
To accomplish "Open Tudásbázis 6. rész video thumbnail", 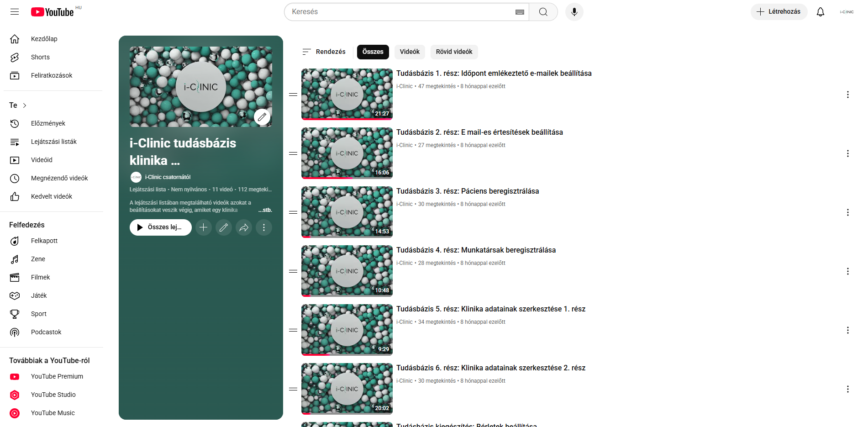I will [x=347, y=389].
